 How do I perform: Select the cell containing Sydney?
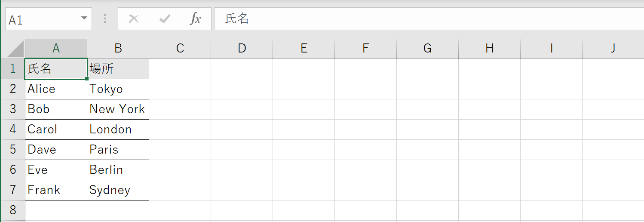pos(118,190)
